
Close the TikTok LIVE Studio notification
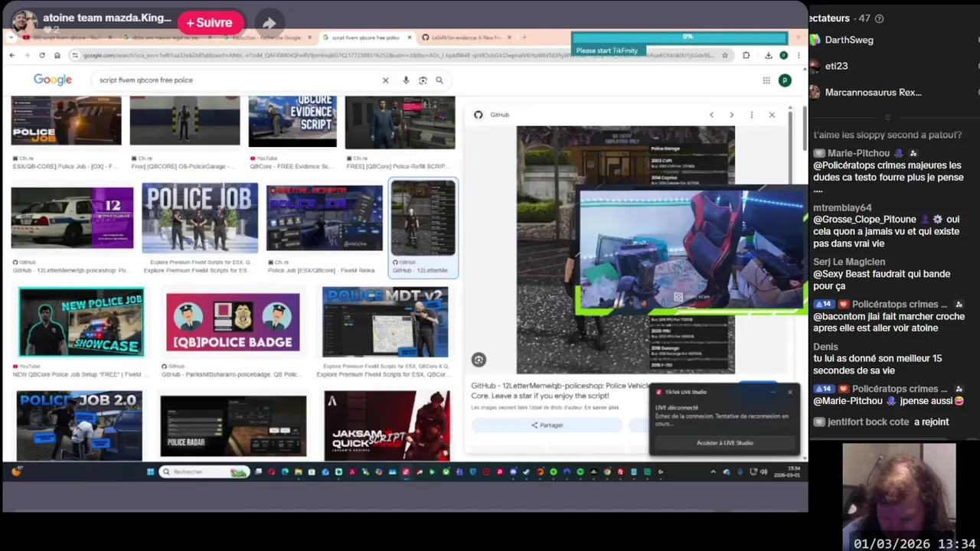coord(790,392)
